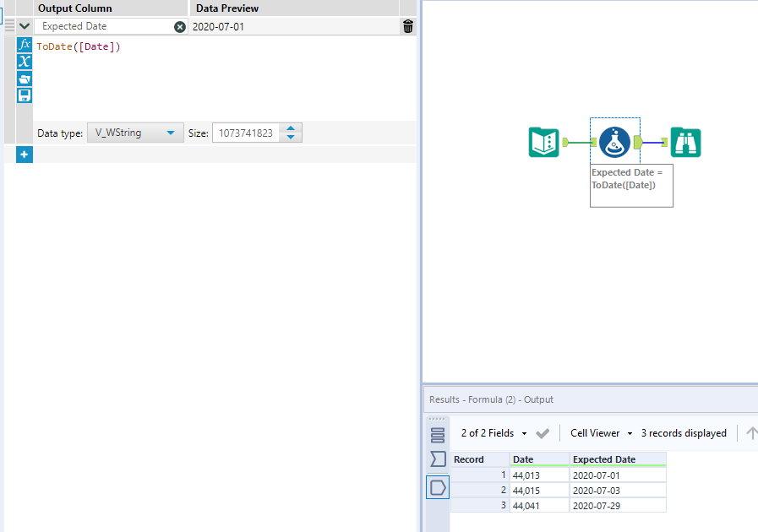
Task: Collapse the expression editor with the chevron
Action: 24,25
